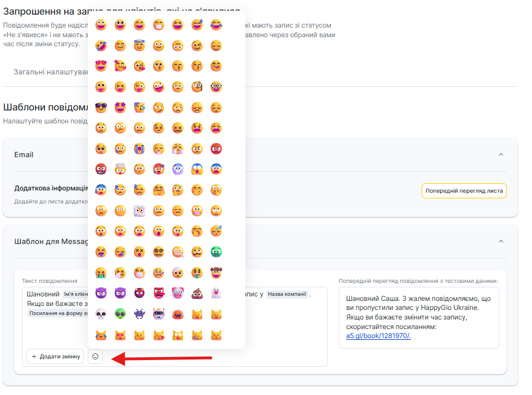The width and height of the screenshot is (532, 395).
Task: Collapse the Messenger template section chevron
Action: pyautogui.click(x=501, y=242)
